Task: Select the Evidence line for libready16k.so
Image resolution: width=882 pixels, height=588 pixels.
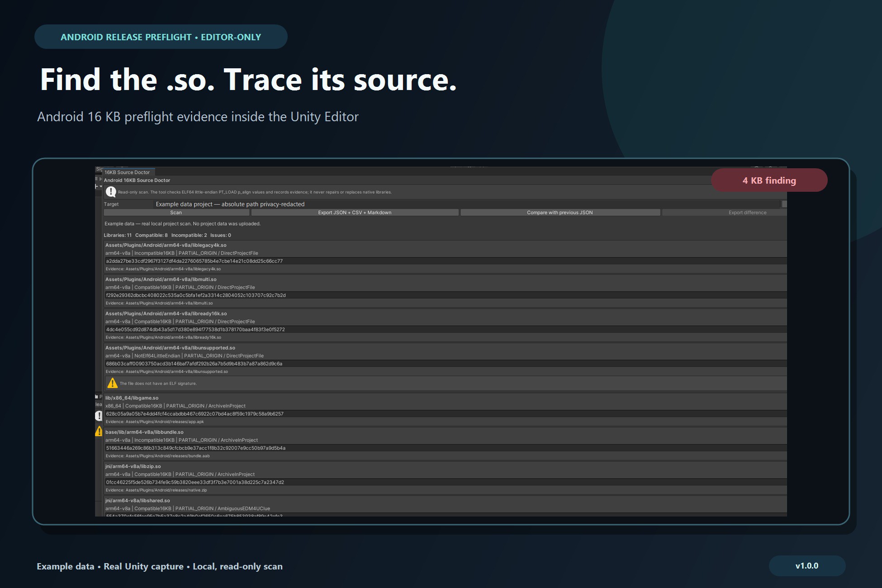Action: pos(163,337)
